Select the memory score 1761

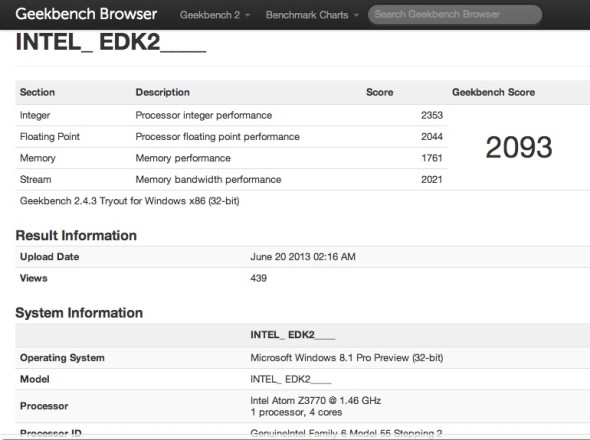[x=432, y=158]
